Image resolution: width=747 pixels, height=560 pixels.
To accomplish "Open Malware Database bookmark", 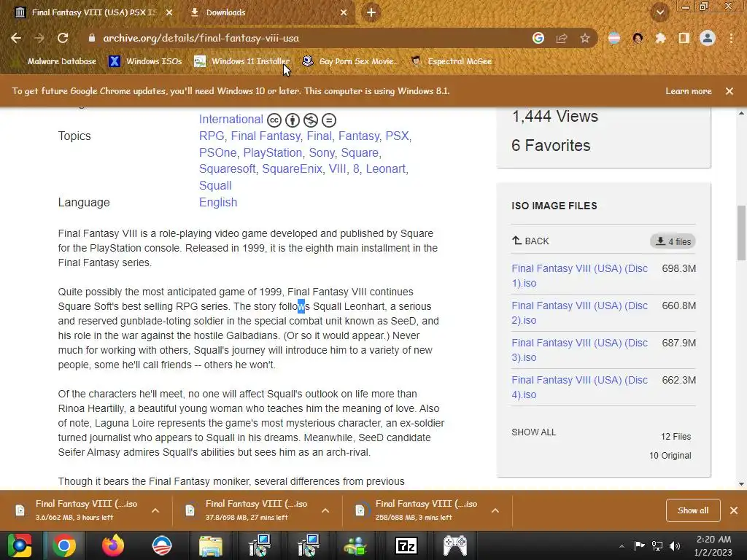I will (55, 61).
